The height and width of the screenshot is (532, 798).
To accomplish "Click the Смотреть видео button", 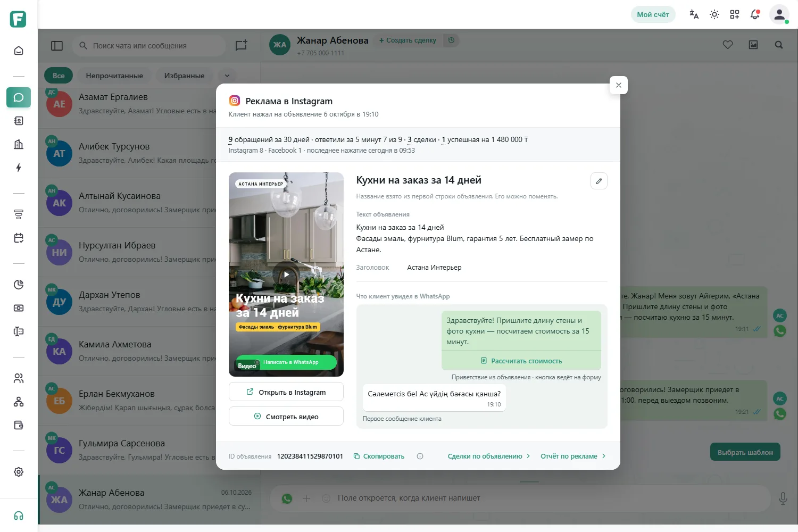I will click(x=286, y=417).
